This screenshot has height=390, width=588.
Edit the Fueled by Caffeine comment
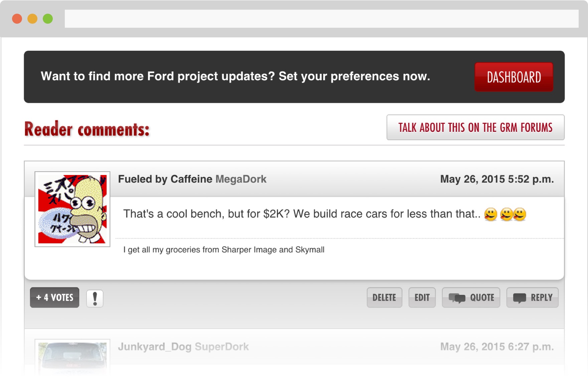(x=422, y=298)
